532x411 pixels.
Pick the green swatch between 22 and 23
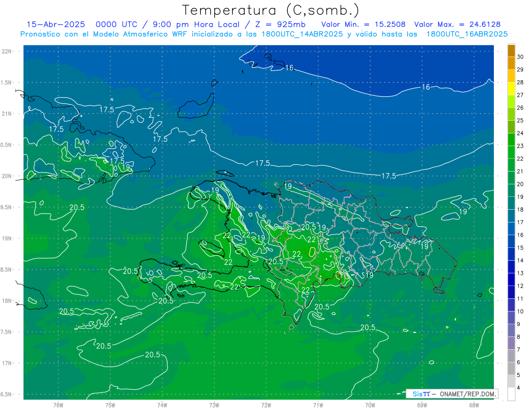coord(511,153)
